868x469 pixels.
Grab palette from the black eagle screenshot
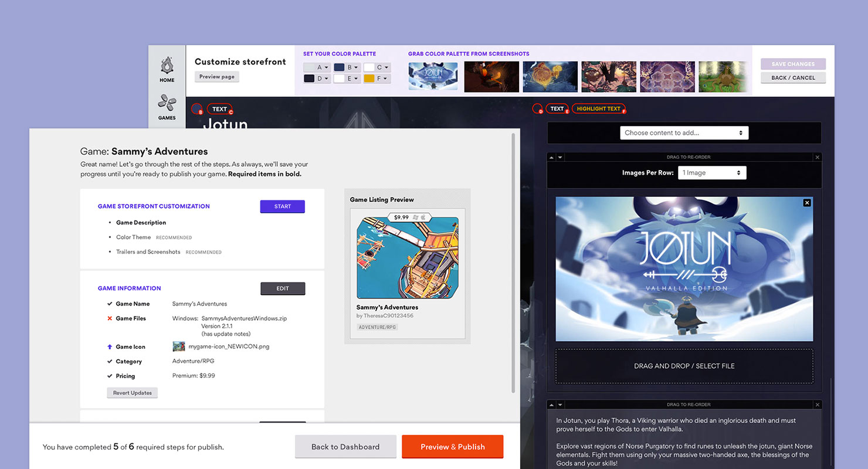[609, 77]
